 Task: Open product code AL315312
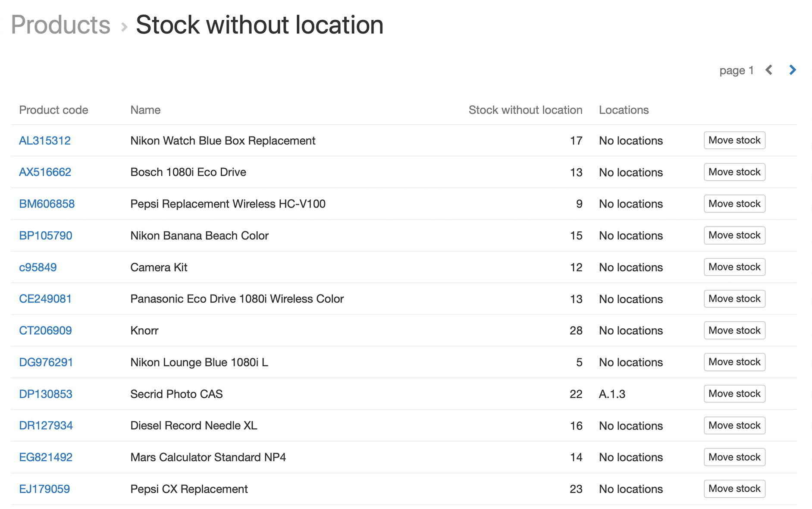tap(45, 141)
